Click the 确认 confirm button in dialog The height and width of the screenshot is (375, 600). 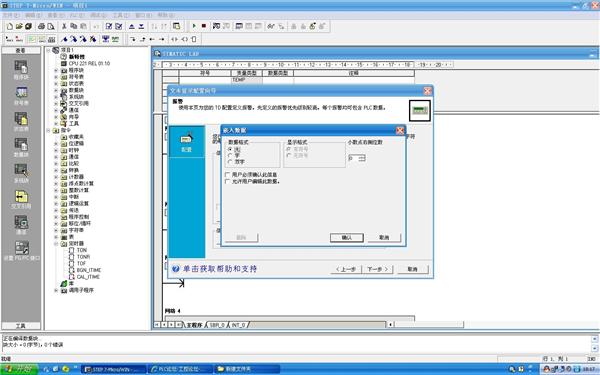coord(347,238)
